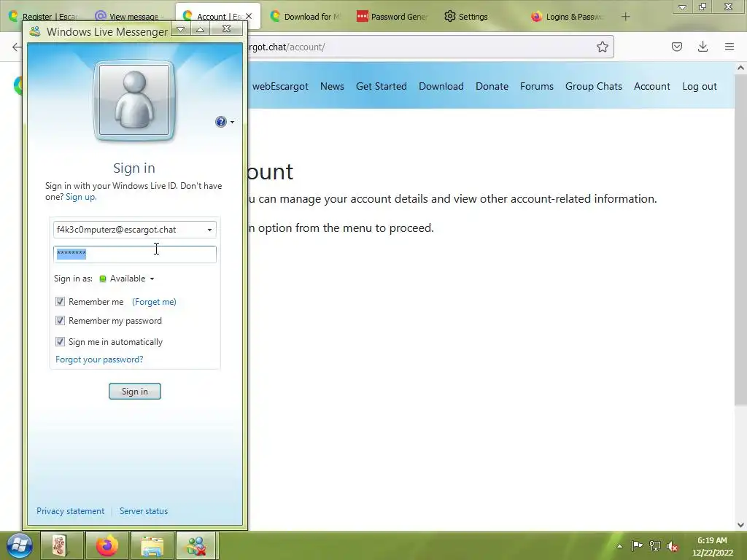
Task: Click the Action Center flag icon
Action: (637, 545)
